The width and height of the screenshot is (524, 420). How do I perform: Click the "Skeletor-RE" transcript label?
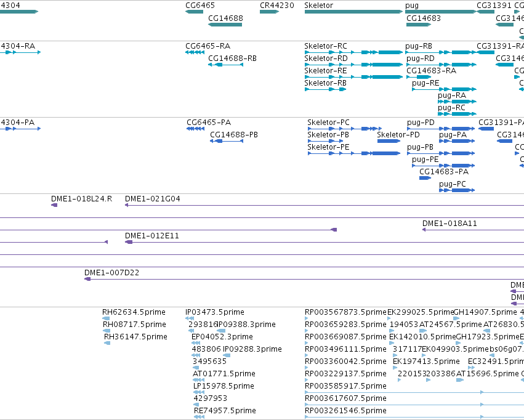click(x=326, y=70)
